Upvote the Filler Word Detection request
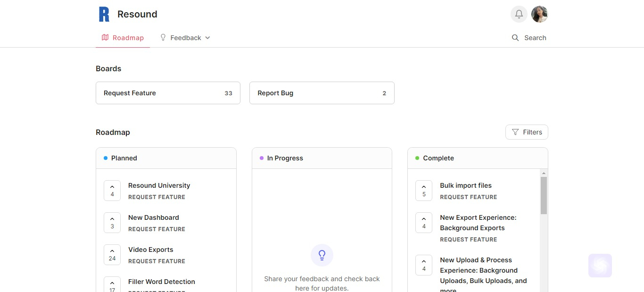This screenshot has width=644, height=292. [x=112, y=284]
